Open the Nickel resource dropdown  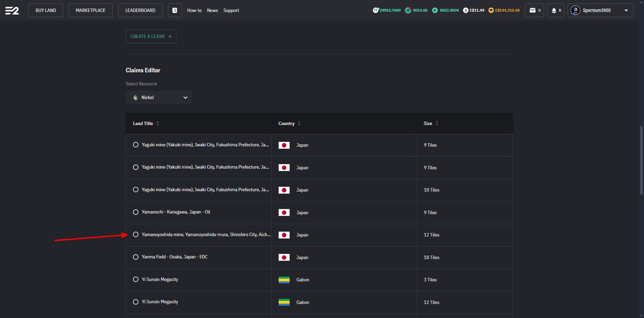(158, 98)
